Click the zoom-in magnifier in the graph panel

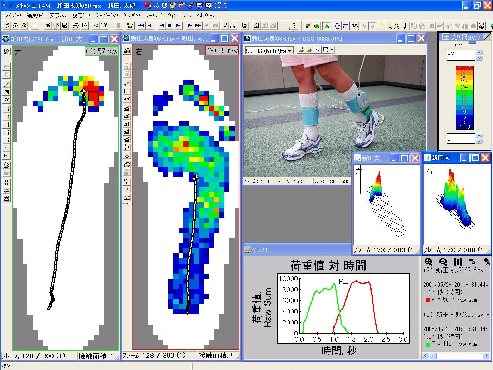[429, 262]
